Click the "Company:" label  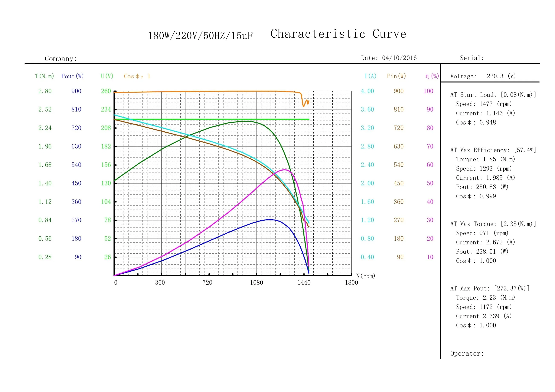click(x=61, y=59)
